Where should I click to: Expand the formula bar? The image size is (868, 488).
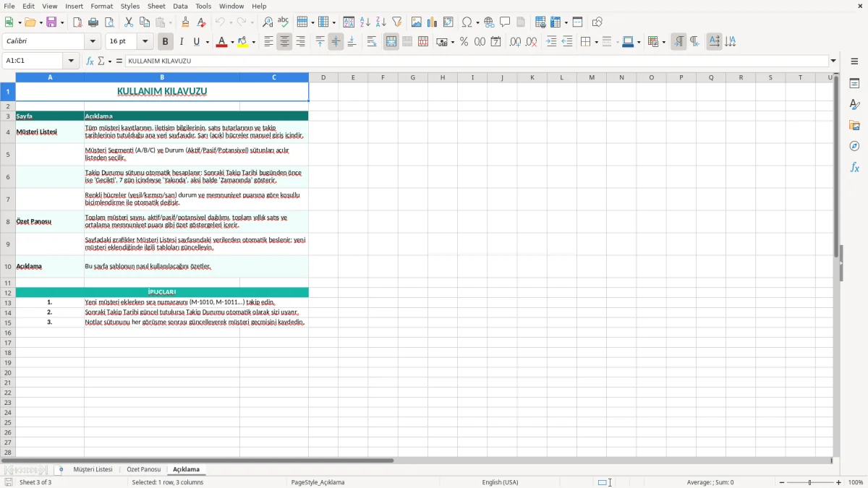pos(833,61)
